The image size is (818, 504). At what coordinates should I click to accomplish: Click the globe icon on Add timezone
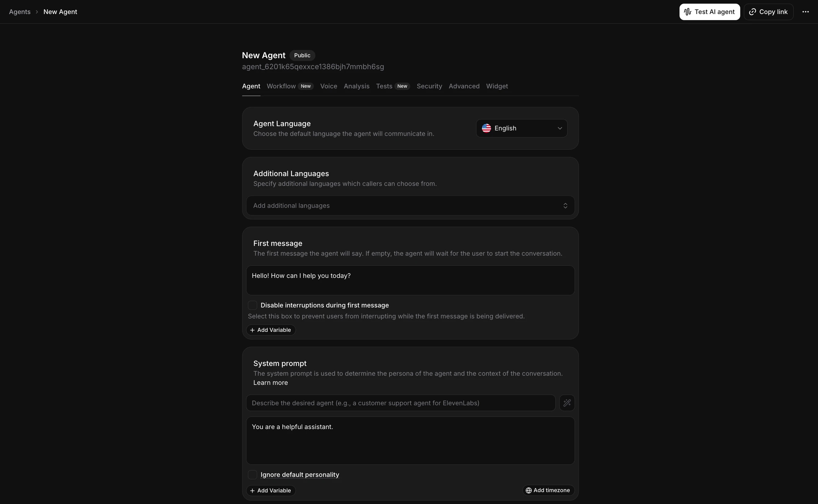[x=529, y=490]
